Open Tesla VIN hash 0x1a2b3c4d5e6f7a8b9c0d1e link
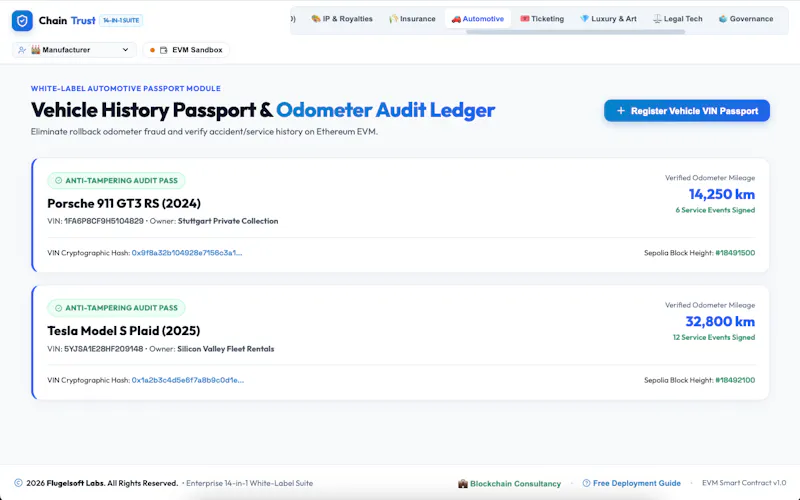Image resolution: width=800 pixels, height=500 pixels. pyautogui.click(x=188, y=380)
